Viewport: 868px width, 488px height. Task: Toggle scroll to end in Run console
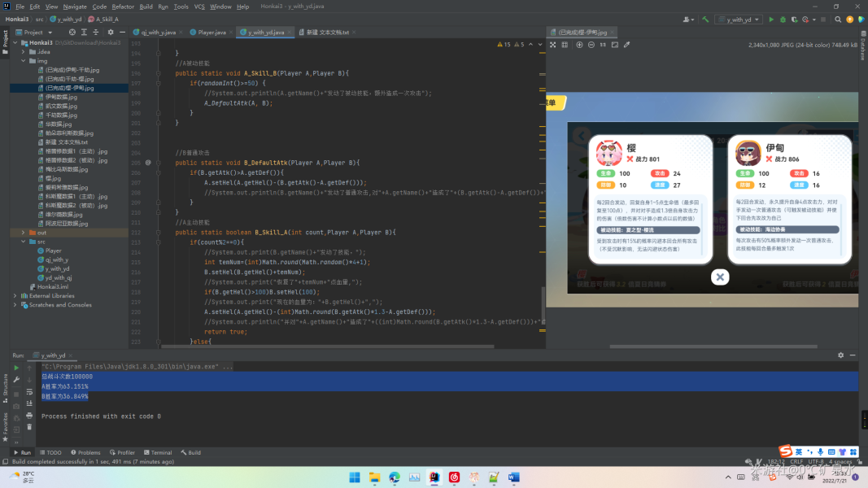click(29, 403)
